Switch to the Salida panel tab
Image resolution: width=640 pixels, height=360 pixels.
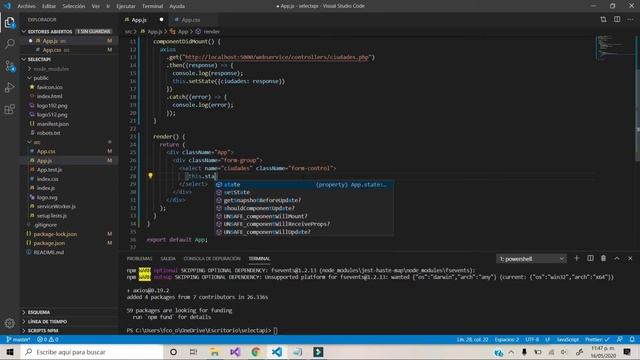(168, 259)
